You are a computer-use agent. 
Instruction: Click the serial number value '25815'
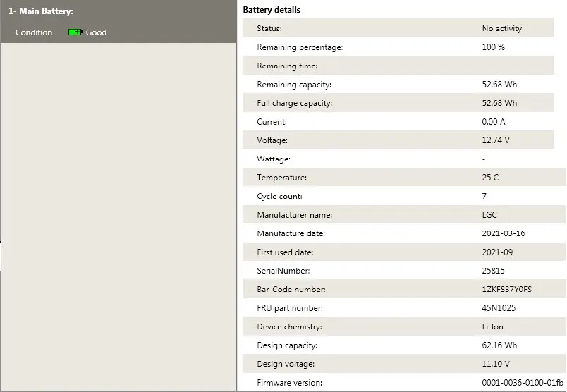[493, 271]
